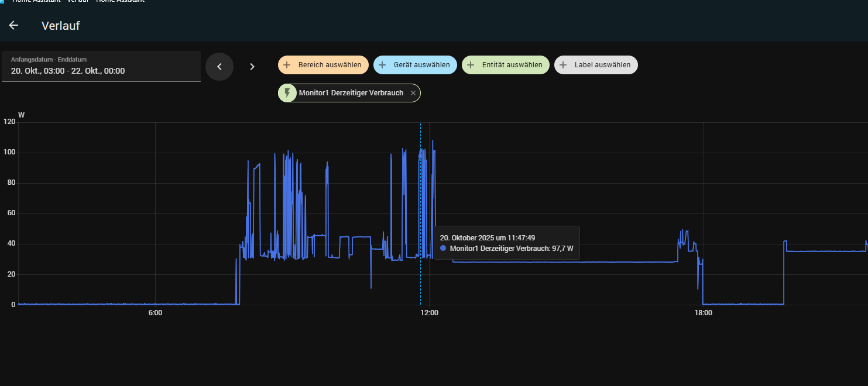Viewport: 868px width, 386px height.
Task: Click the 60 axis value
Action: 11,213
